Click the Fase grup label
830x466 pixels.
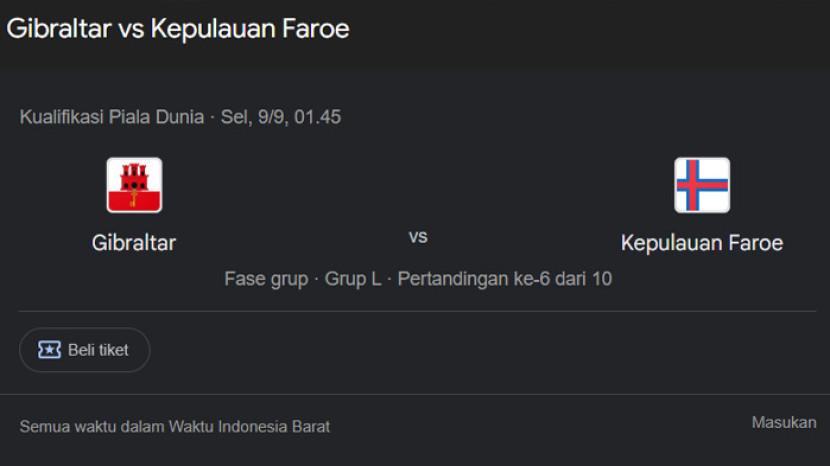[266, 279]
